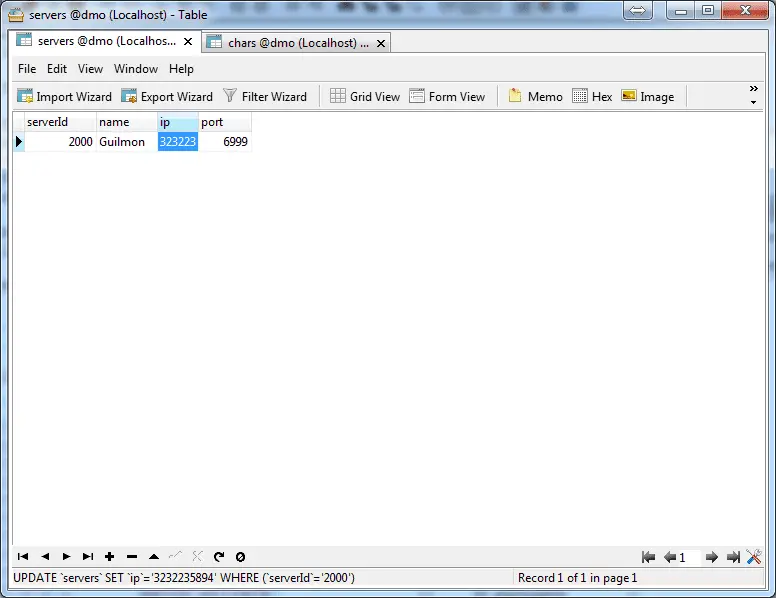The height and width of the screenshot is (598, 776).
Task: Click the double-arrow button in title bar
Action: (x=637, y=10)
